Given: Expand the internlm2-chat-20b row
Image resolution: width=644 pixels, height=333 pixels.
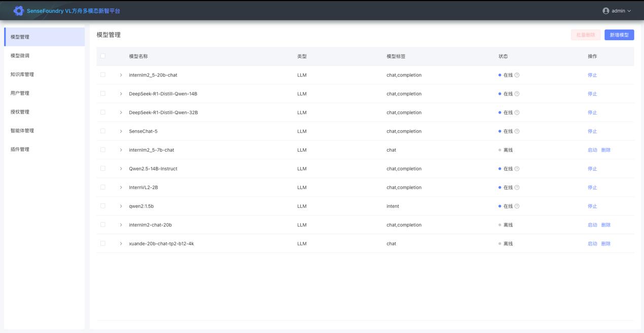Looking at the screenshot, I should (x=121, y=225).
